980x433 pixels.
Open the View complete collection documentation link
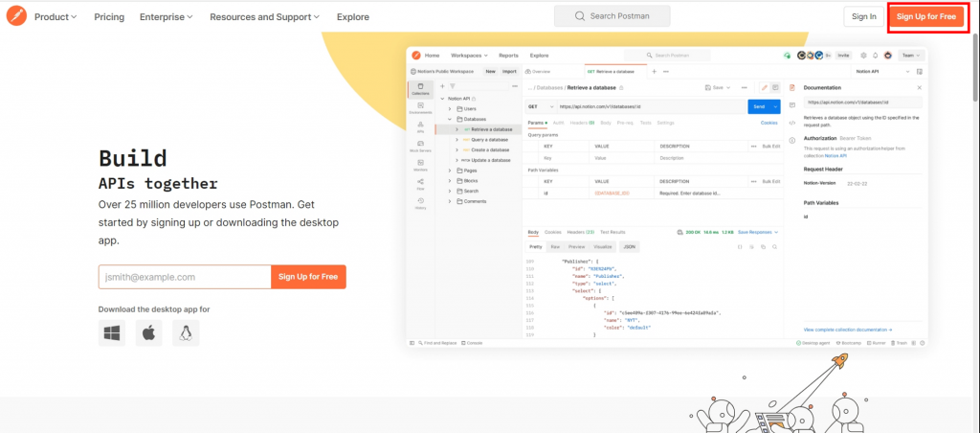(848, 330)
